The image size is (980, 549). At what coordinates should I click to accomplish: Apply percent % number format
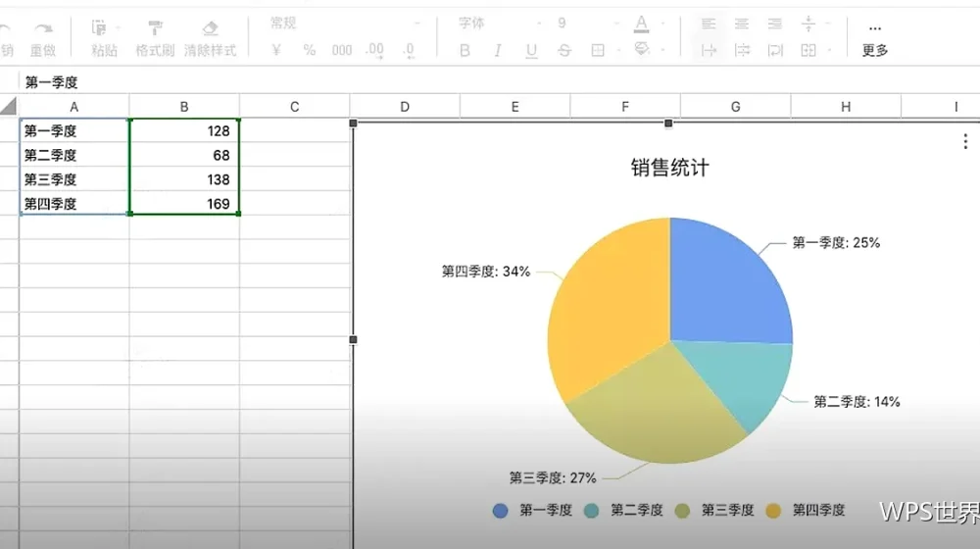pyautogui.click(x=310, y=50)
